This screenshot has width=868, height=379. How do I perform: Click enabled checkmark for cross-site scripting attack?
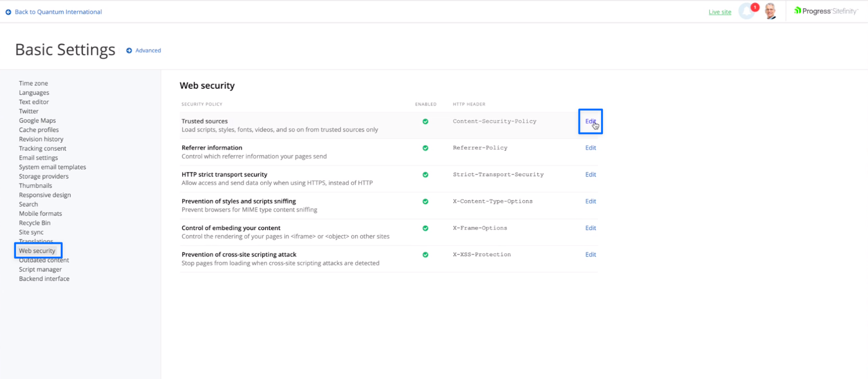425,255
